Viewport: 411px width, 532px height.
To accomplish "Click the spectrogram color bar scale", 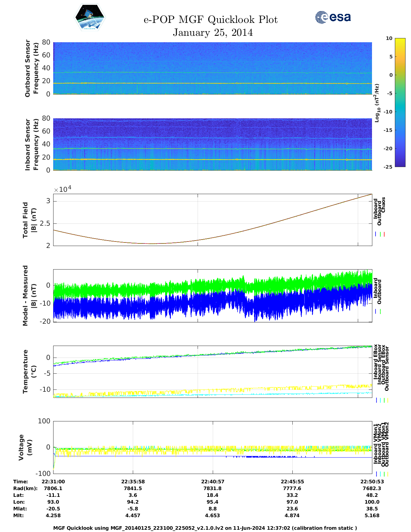I will [400, 102].
